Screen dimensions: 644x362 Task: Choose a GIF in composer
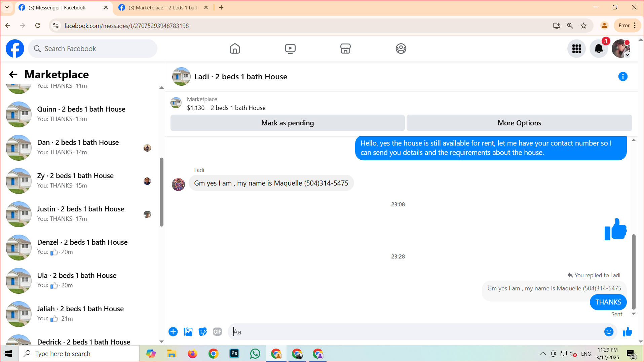tap(218, 332)
